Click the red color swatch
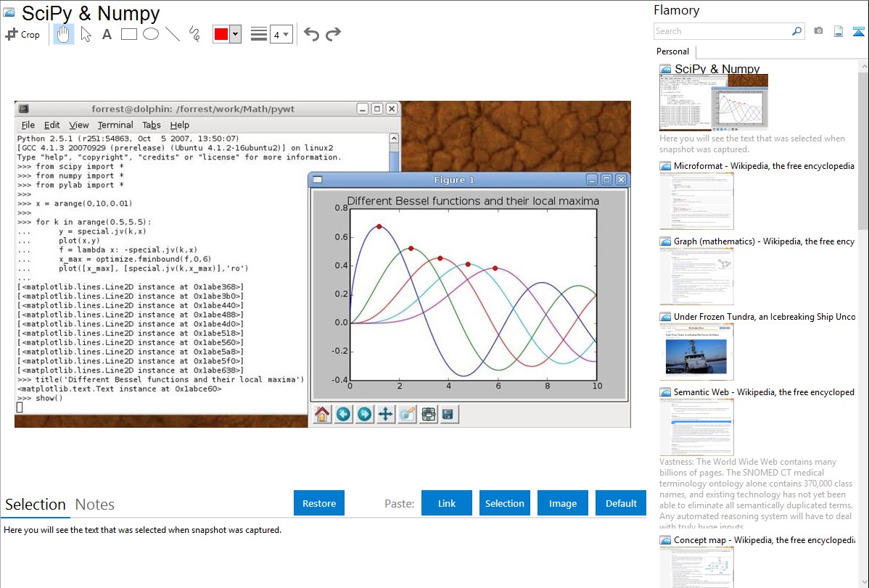Screen dimensions: 869x588 (x=221, y=34)
